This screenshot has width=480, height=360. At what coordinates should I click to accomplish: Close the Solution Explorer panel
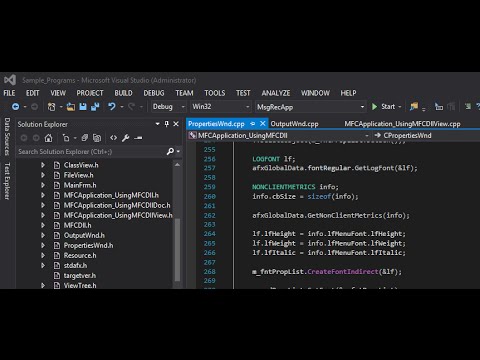(x=176, y=124)
